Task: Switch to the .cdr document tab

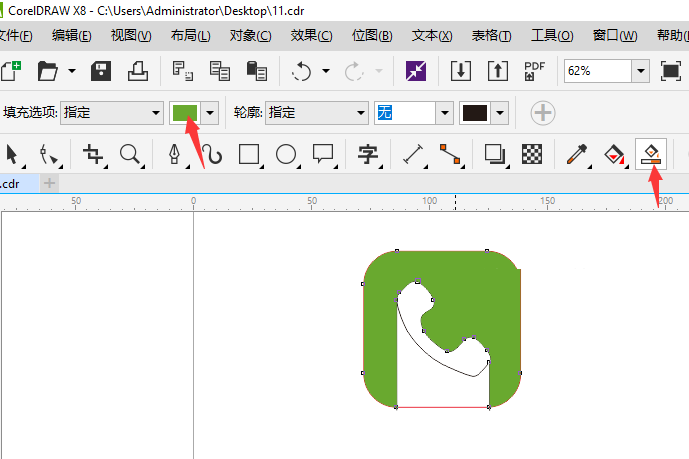Action: point(19,183)
